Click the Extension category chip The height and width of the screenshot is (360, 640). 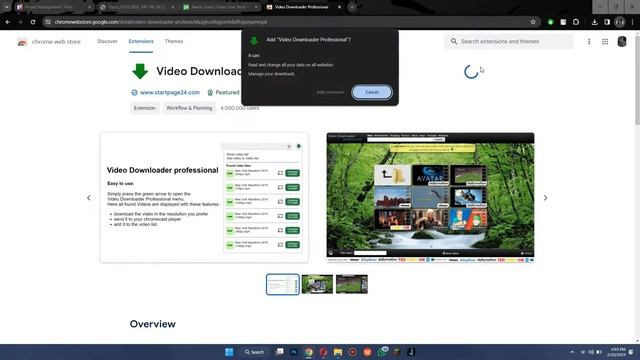144,108
